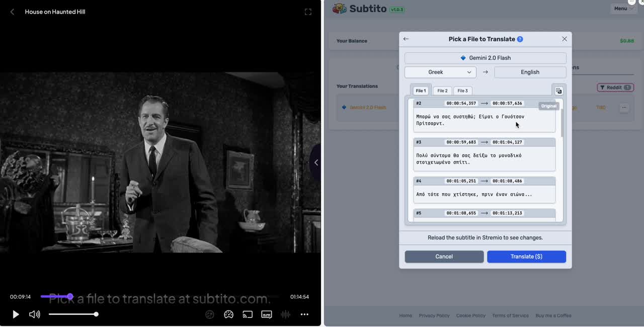
Task: Click the Cast icon in player controls
Action: 248,314
